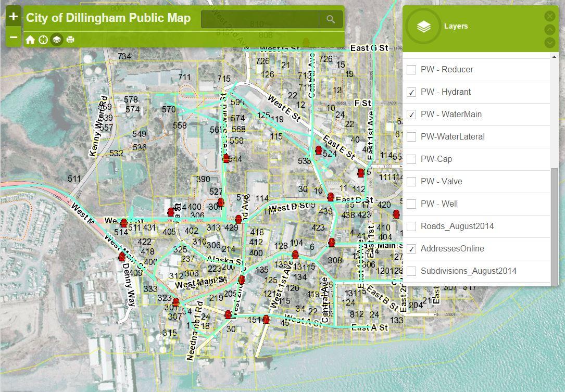Zoom out with the minus button
This screenshot has height=392, width=565.
click(x=14, y=37)
